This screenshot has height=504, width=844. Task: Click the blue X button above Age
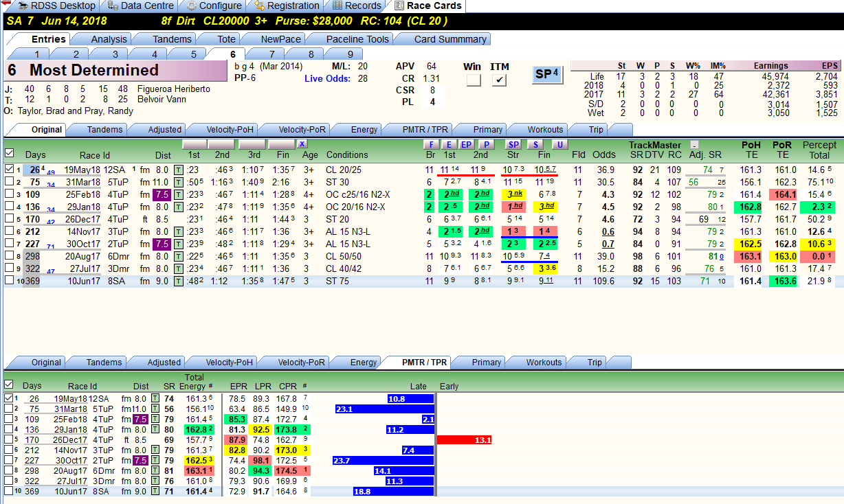[x=302, y=144]
